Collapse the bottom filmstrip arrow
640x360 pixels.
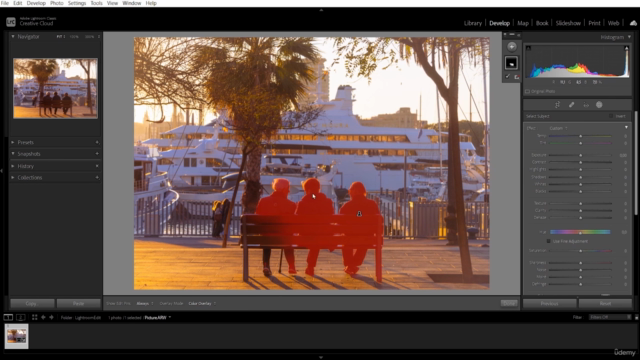pyautogui.click(x=321, y=357)
